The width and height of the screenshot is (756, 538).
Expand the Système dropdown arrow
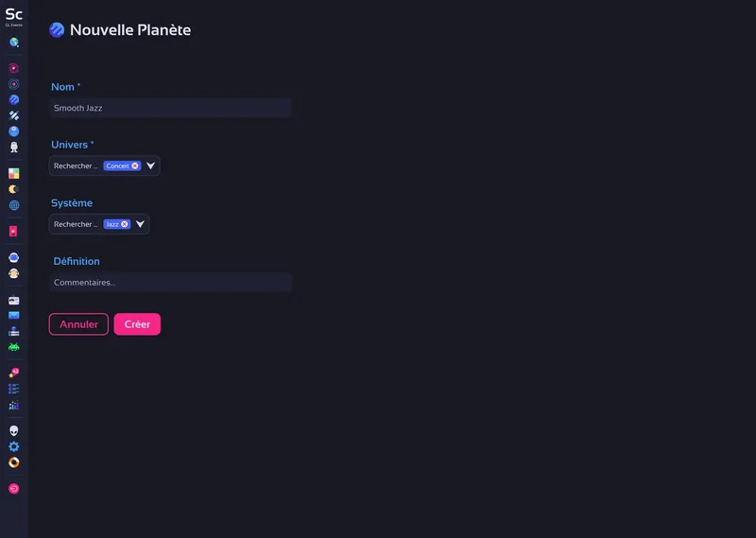(x=140, y=225)
